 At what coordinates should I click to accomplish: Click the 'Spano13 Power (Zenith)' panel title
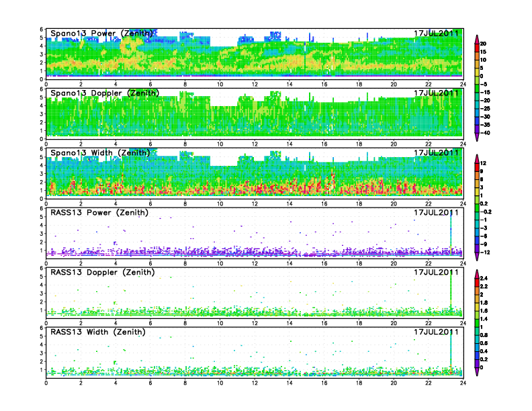[102, 34]
